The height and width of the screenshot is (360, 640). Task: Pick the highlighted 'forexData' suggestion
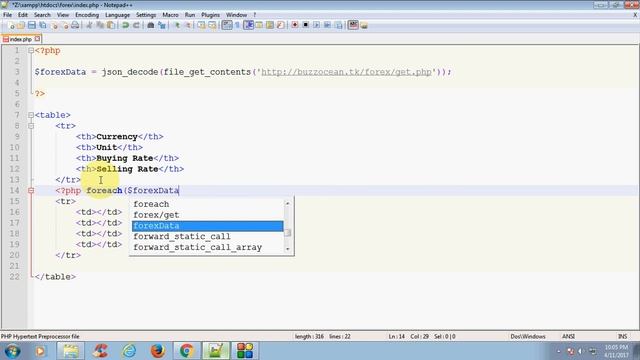[x=208, y=226]
